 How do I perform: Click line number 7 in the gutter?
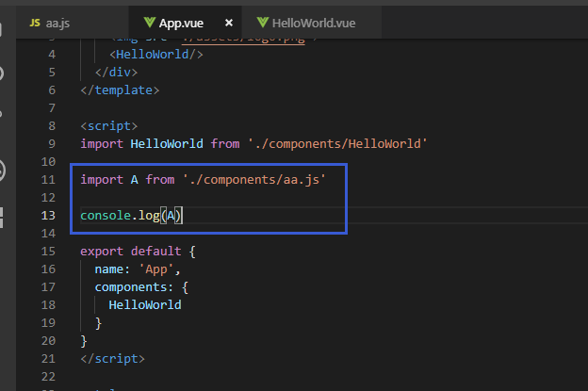pyautogui.click(x=52, y=108)
